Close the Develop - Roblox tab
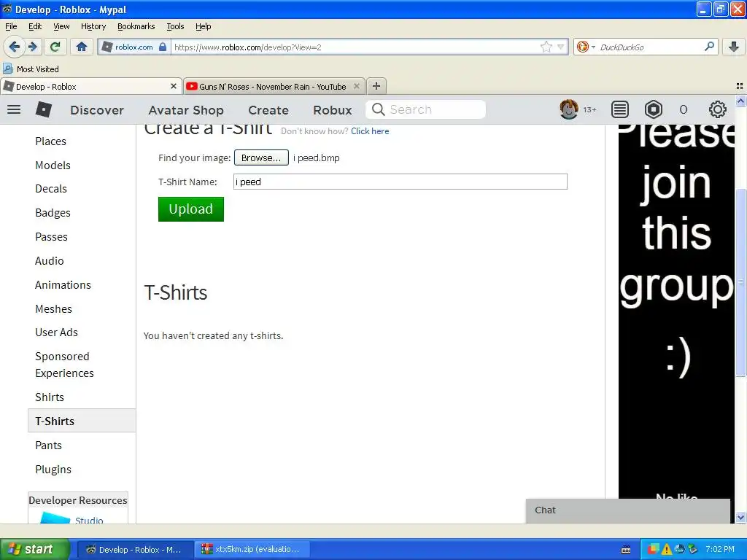The height and width of the screenshot is (560, 747). pos(174,86)
